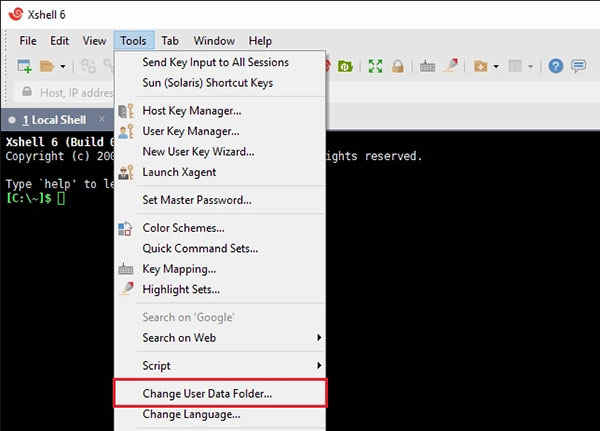Click the Key Mapping menu icon
Screen dimensions: 600x431
[x=126, y=269]
